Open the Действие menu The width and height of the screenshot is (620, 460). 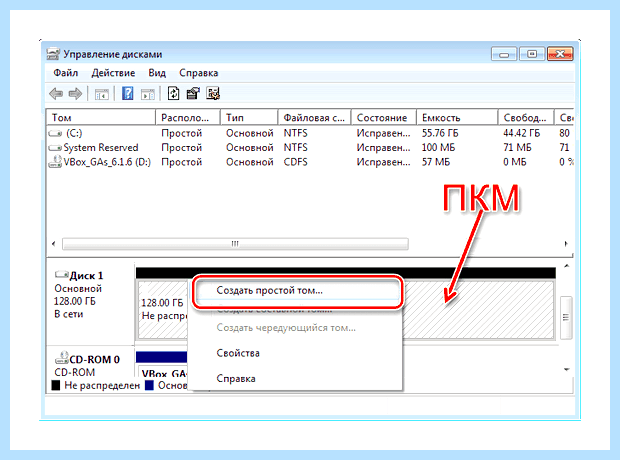[113, 73]
